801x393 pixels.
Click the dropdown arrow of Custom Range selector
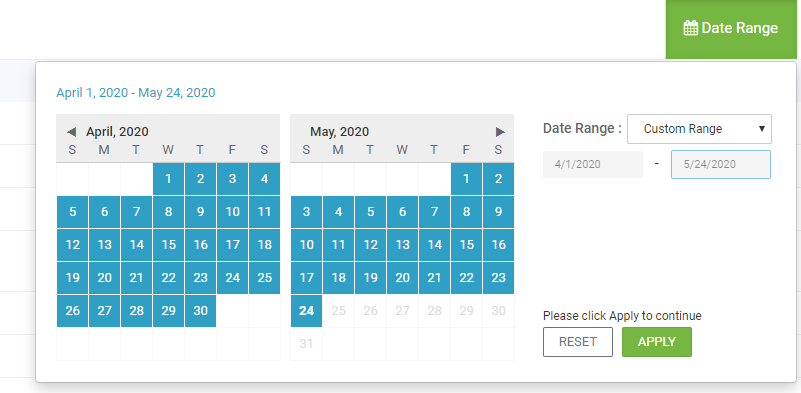point(762,129)
